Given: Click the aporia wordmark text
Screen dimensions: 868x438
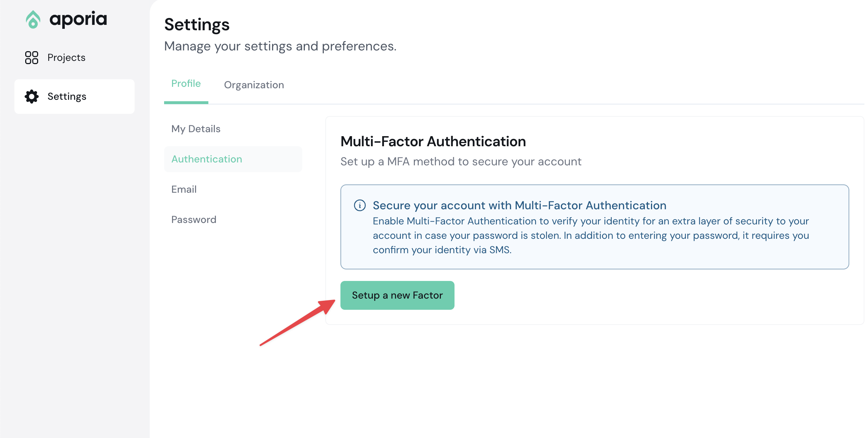Looking at the screenshot, I should click(x=78, y=19).
